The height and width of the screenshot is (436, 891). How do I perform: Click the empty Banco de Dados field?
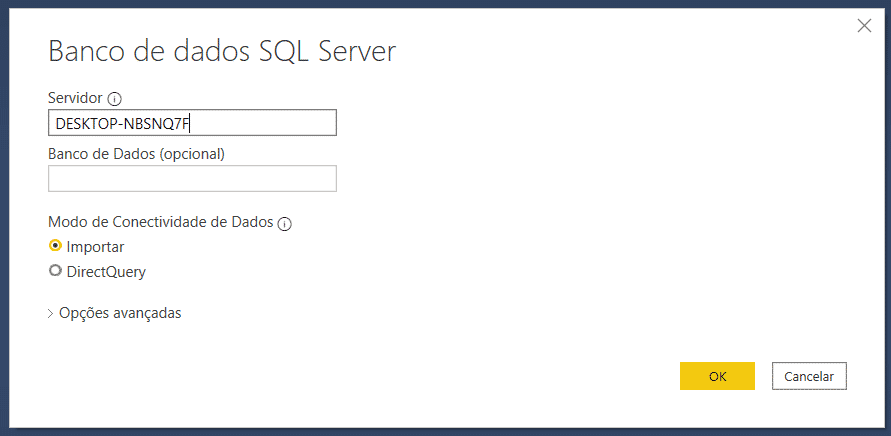[192, 178]
